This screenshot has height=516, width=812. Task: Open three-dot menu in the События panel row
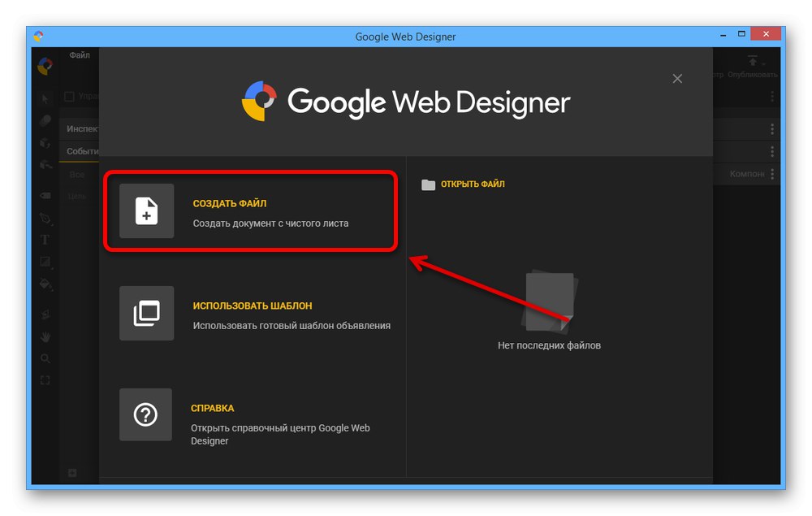point(772,151)
